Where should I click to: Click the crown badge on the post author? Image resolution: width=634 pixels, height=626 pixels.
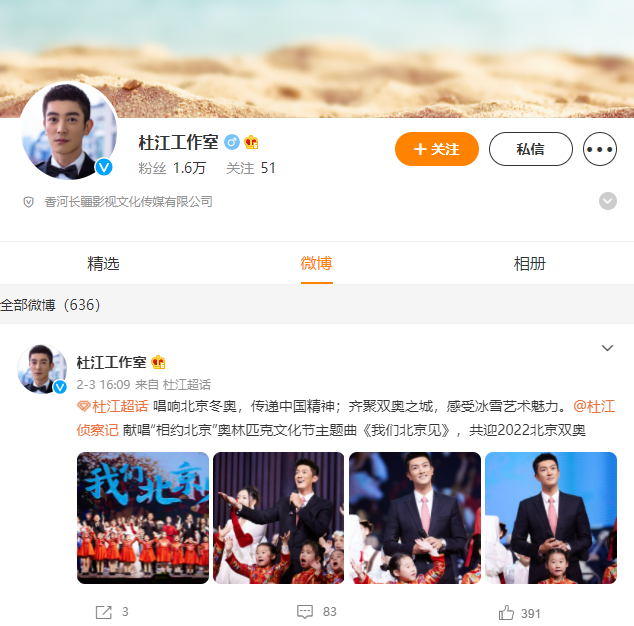tap(158, 362)
